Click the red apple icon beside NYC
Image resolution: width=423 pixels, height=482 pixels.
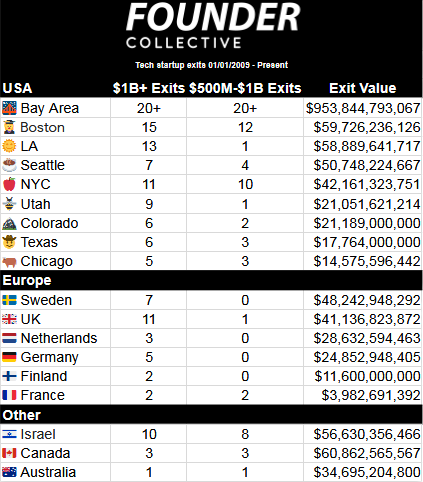point(9,184)
